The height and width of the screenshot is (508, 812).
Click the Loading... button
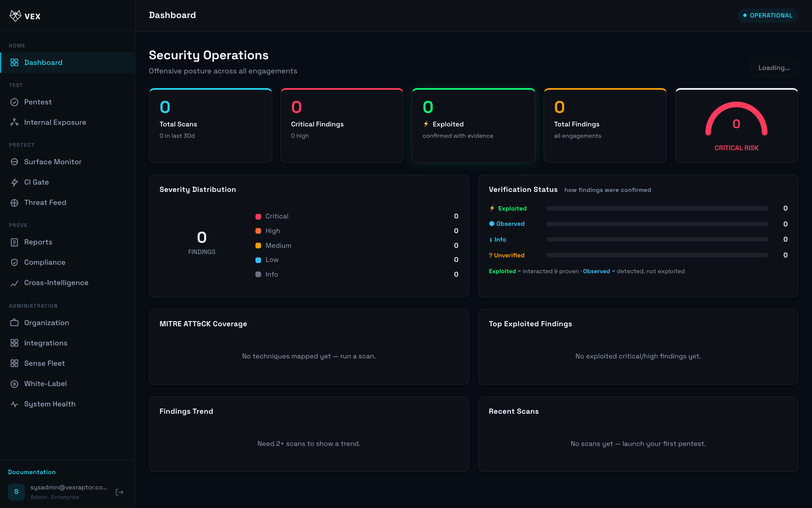(774, 68)
